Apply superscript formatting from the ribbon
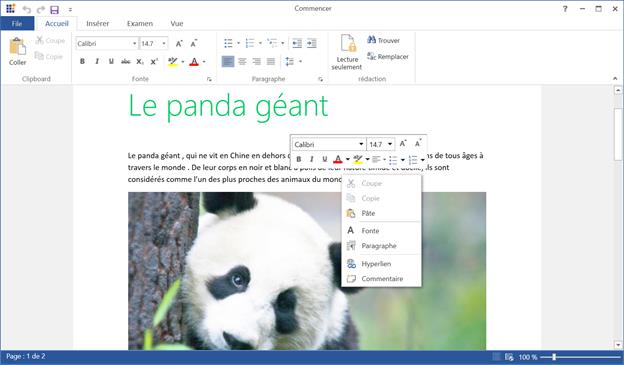 coord(154,61)
